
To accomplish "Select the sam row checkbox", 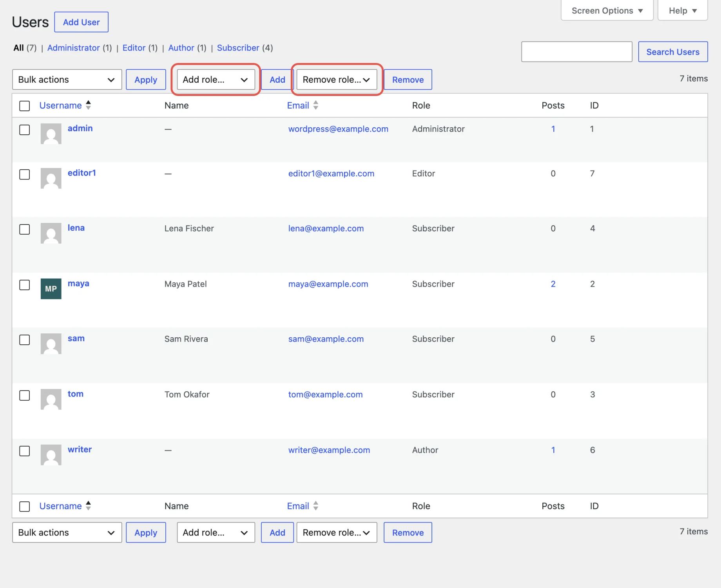I will 25,340.
